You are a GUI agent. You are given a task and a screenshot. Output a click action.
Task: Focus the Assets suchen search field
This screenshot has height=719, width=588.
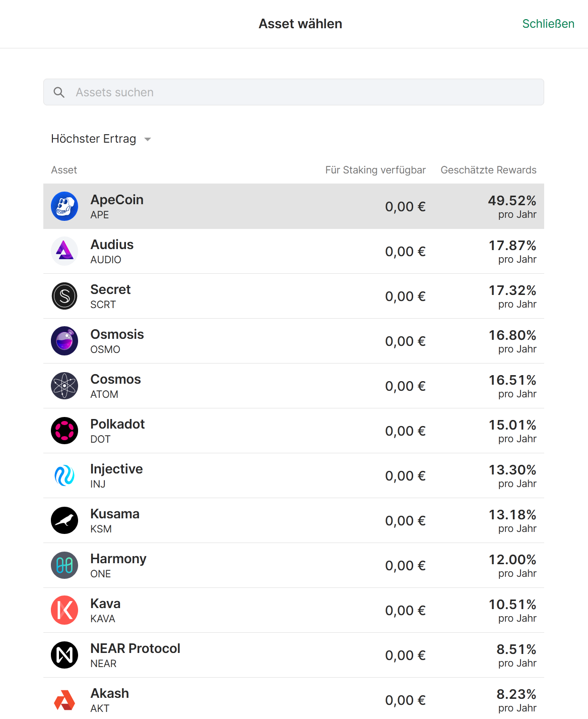tap(302, 92)
